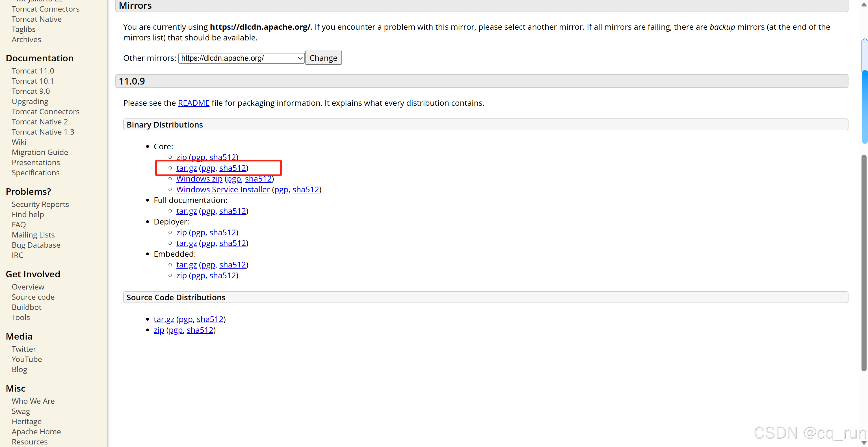
Task: Download the Deployer tar.gz
Action: [x=186, y=243]
